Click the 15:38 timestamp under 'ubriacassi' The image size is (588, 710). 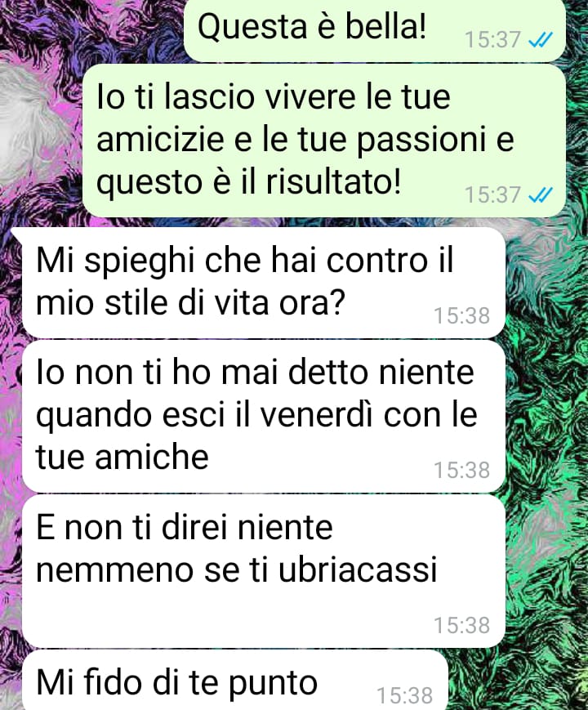tap(461, 625)
